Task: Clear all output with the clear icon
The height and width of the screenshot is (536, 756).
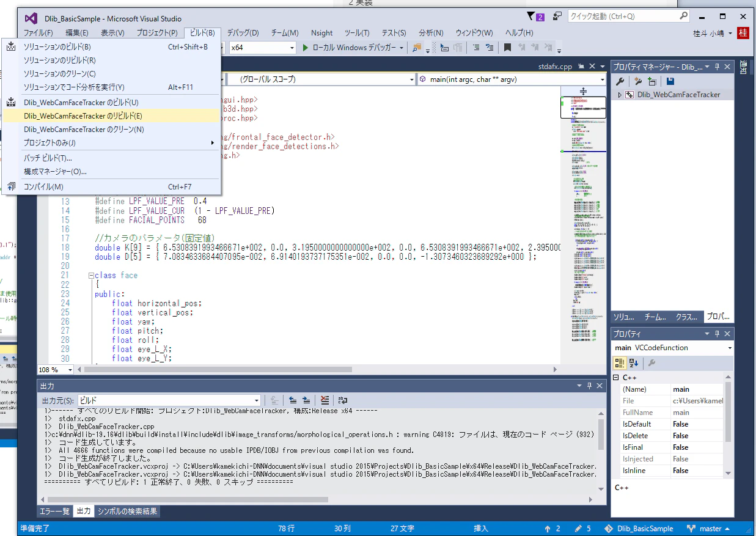Action: [x=325, y=400]
